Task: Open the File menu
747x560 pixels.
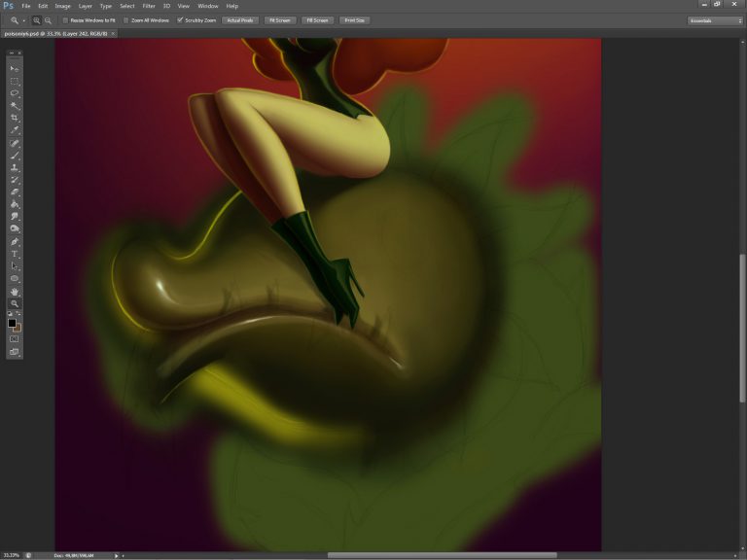Action: point(26,6)
